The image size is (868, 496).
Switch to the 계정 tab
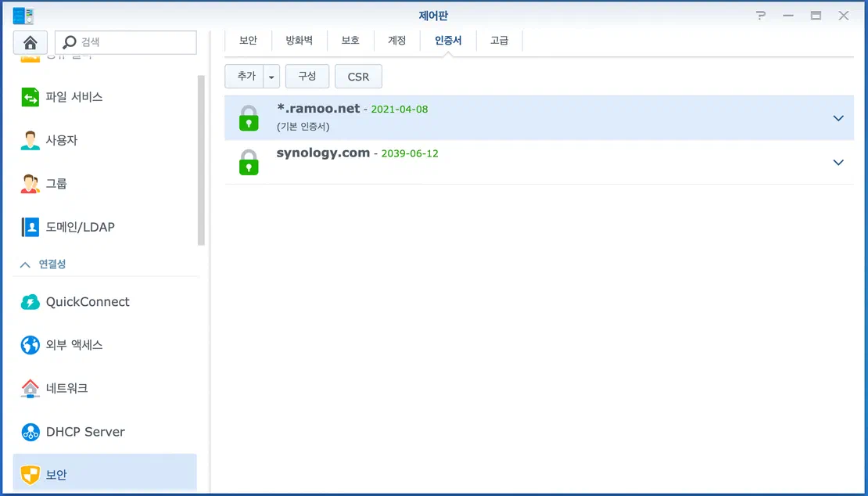pos(397,41)
